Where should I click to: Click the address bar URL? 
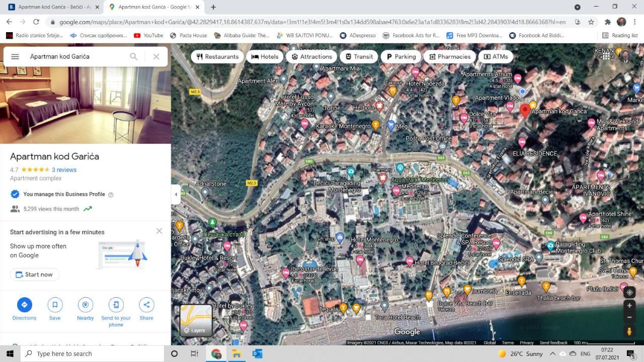tap(312, 22)
